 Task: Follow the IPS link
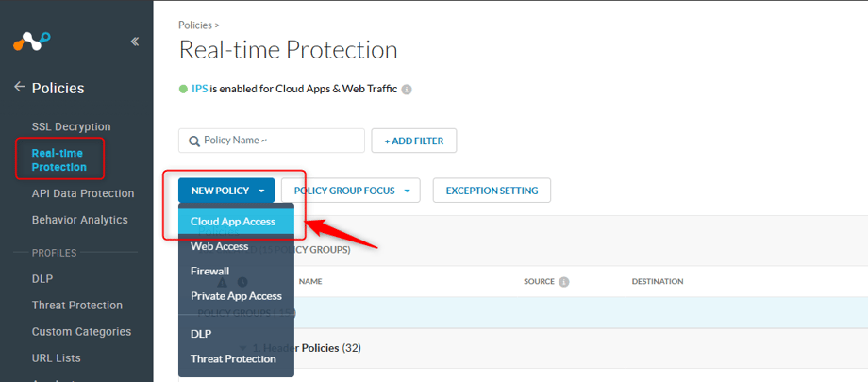199,90
